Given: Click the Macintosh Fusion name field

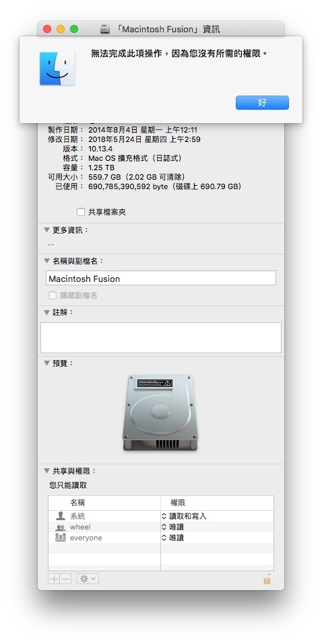Looking at the screenshot, I should tap(161, 278).
